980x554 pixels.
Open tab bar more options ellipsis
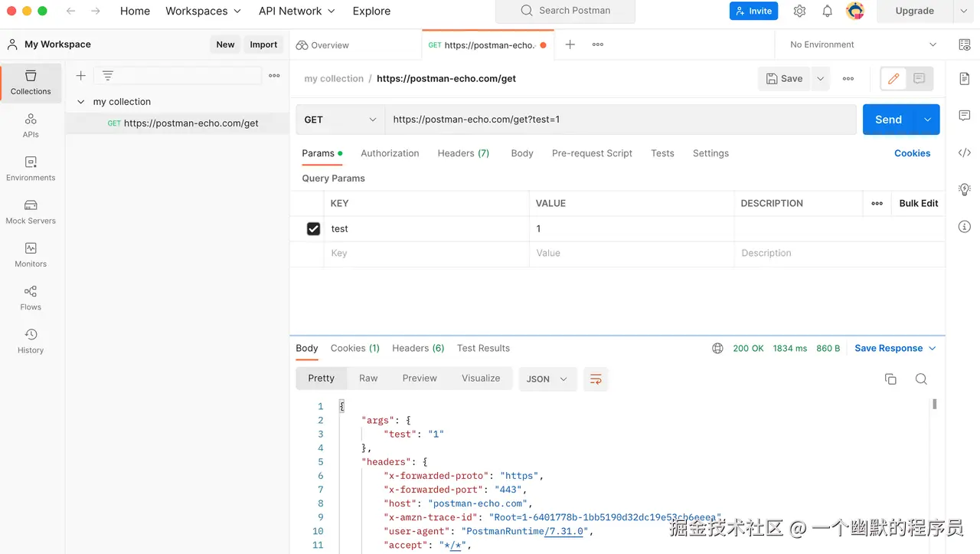598,44
